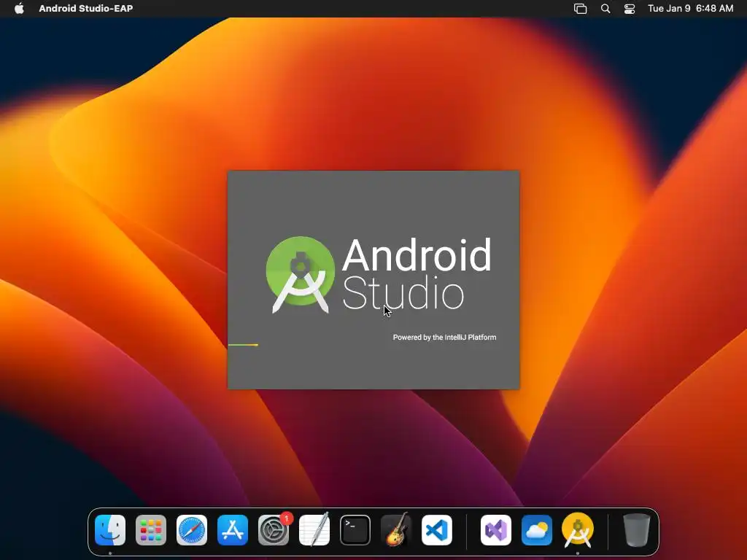Screen dimensions: 747x560
Task: Open the cloud weather app in dock
Action: coord(537,530)
